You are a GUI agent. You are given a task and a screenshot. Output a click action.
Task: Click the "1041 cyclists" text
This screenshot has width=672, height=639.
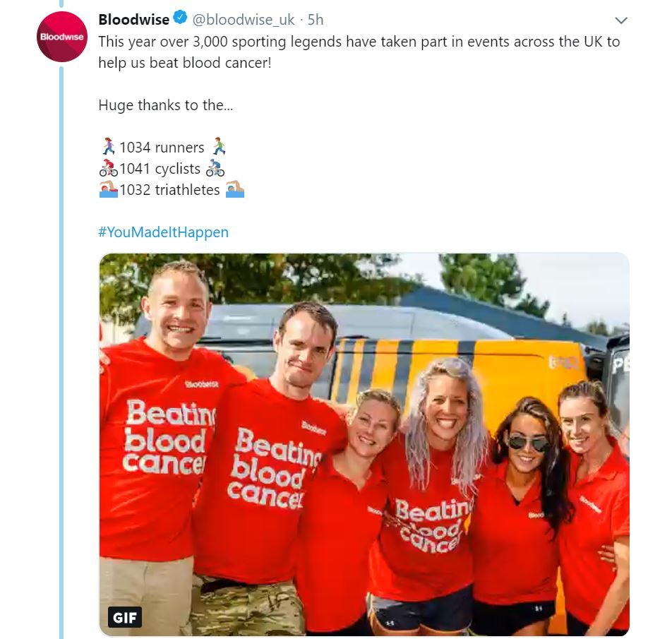point(160,169)
